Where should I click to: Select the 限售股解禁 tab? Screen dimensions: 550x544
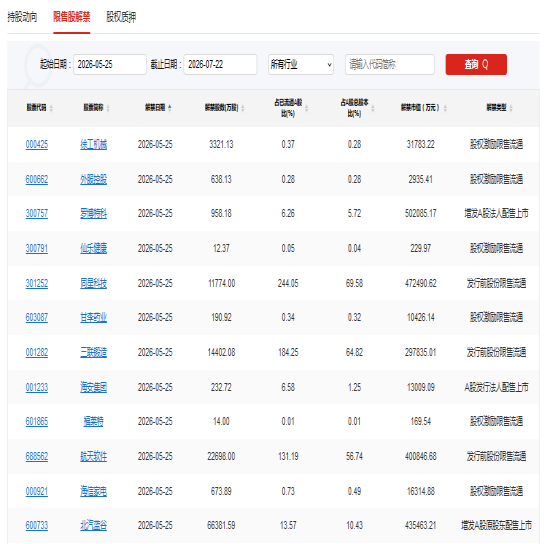72,16
